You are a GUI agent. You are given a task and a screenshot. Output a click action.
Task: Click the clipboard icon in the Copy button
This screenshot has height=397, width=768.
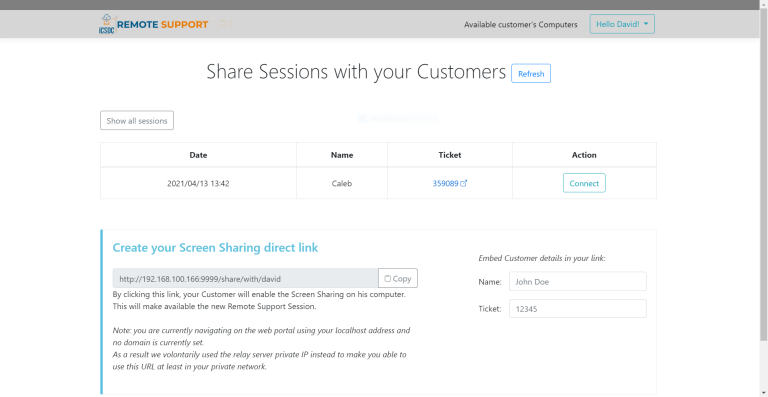pos(387,279)
